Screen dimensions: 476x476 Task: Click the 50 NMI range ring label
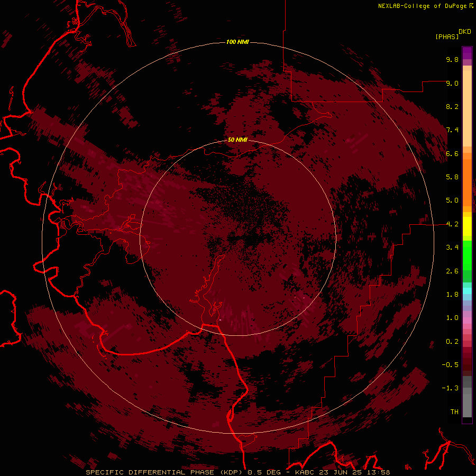237,140
